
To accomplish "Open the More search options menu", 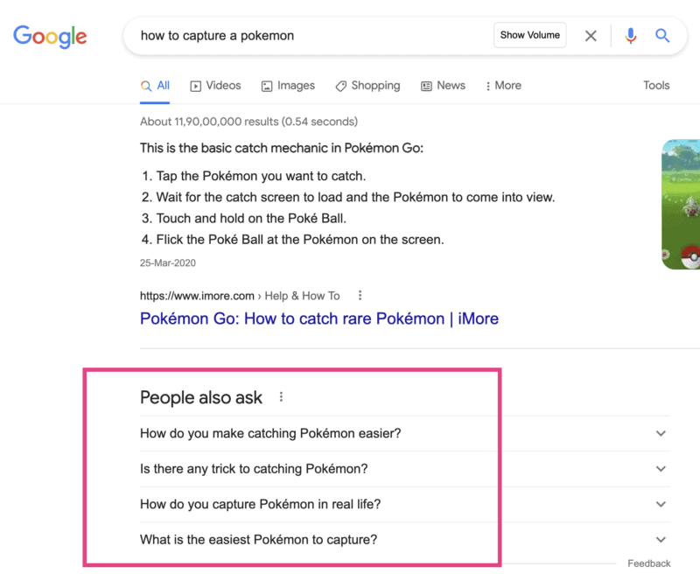I will 503,86.
